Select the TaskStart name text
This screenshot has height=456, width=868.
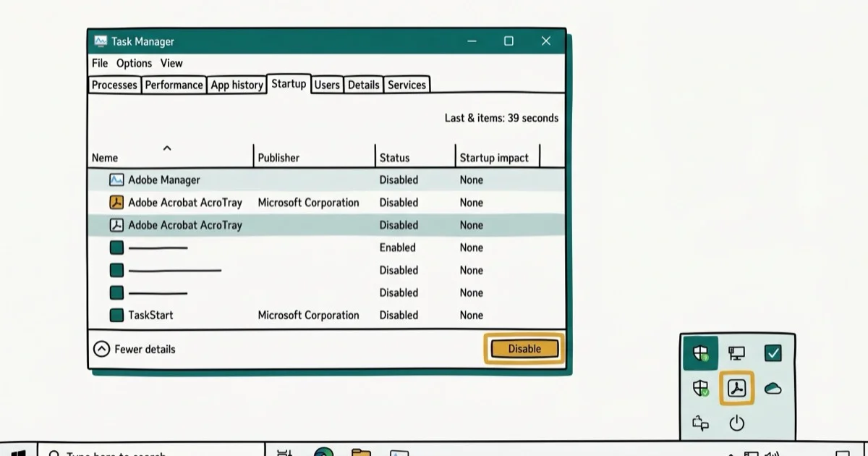point(150,315)
